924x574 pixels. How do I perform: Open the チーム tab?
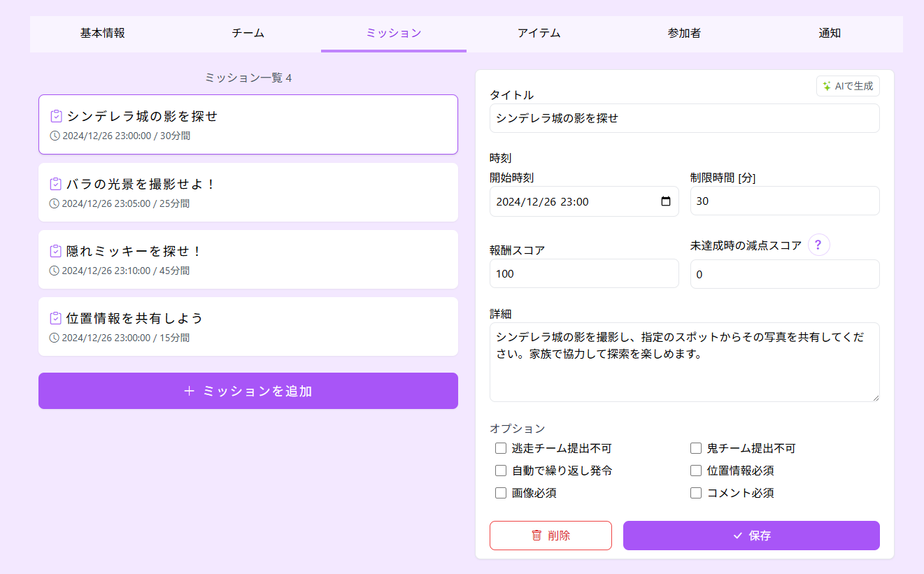click(248, 34)
